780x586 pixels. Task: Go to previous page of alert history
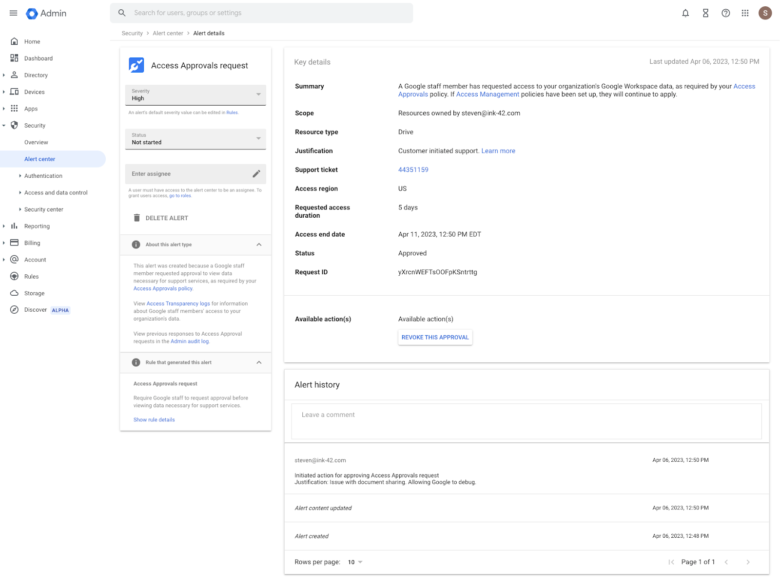click(726, 562)
